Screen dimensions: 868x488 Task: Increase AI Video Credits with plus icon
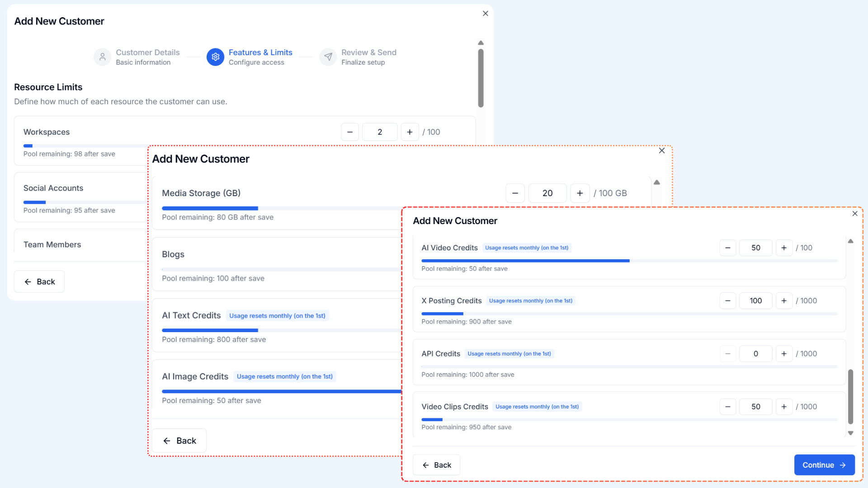tap(784, 248)
